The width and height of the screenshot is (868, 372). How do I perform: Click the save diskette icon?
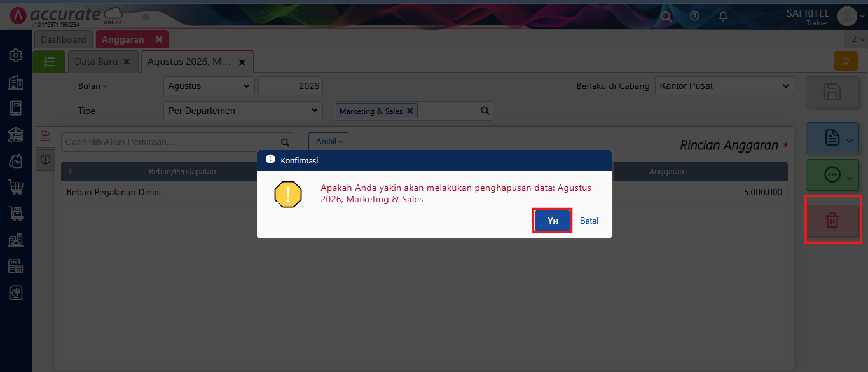pyautogui.click(x=832, y=92)
